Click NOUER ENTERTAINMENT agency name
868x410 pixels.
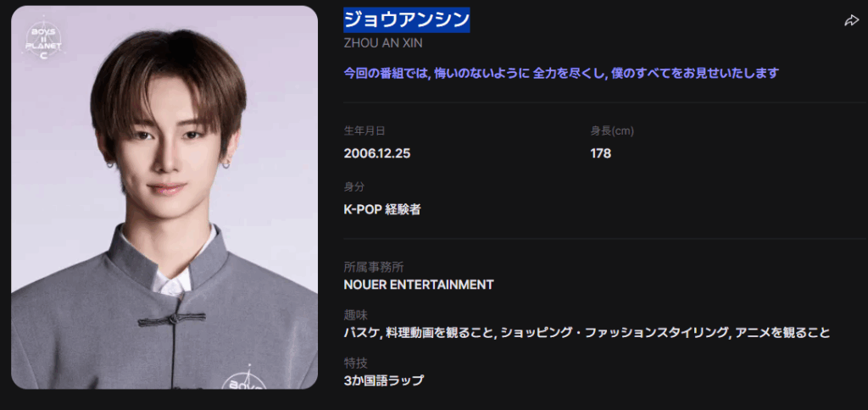click(419, 285)
